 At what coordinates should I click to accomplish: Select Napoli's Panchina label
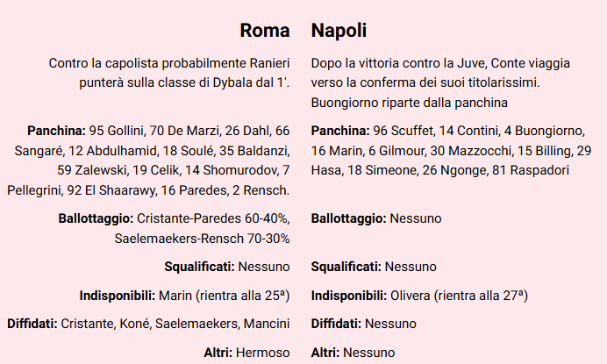(x=340, y=131)
